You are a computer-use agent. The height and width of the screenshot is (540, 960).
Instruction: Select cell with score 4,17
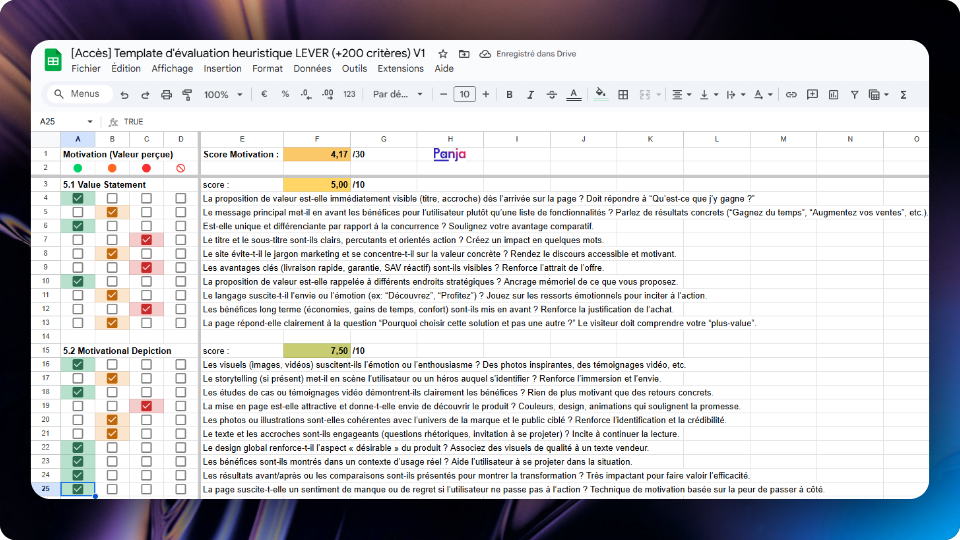tap(317, 154)
